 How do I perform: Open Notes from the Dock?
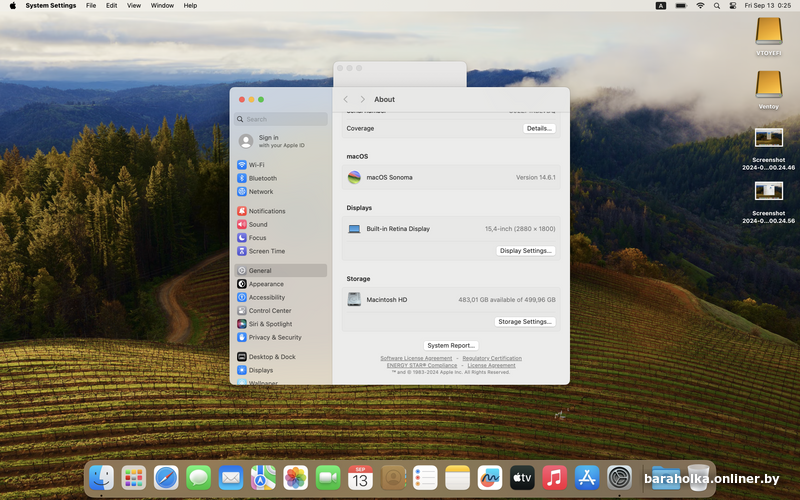[x=458, y=478]
